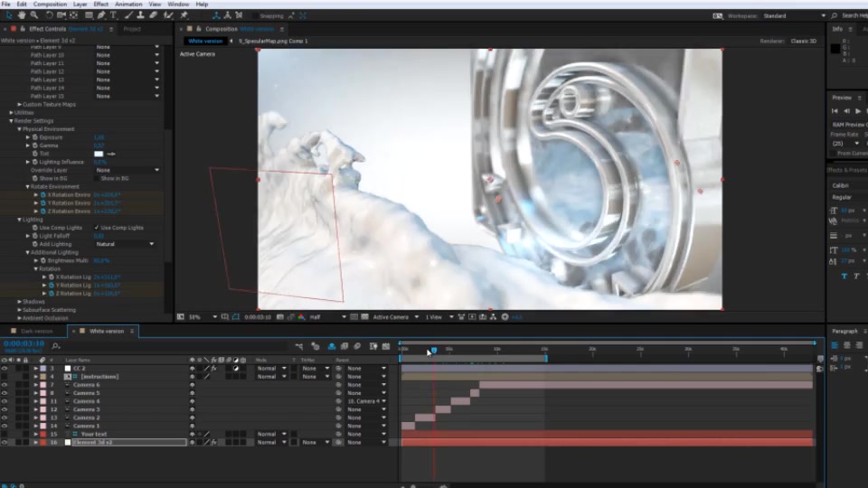Click the Tint color swatch

[99, 154]
